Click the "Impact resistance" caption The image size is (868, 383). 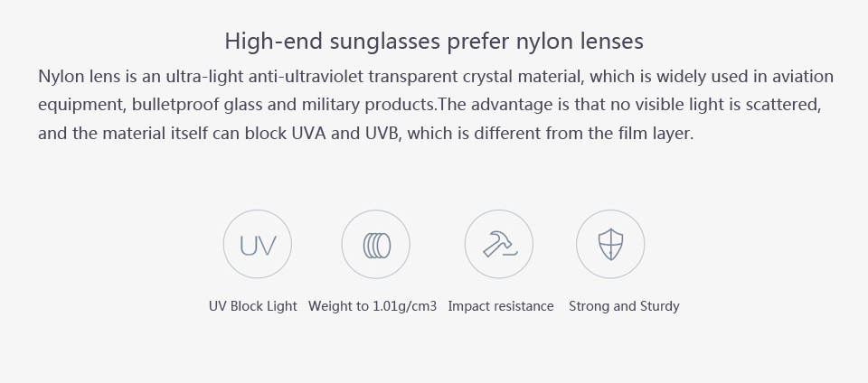click(x=500, y=306)
